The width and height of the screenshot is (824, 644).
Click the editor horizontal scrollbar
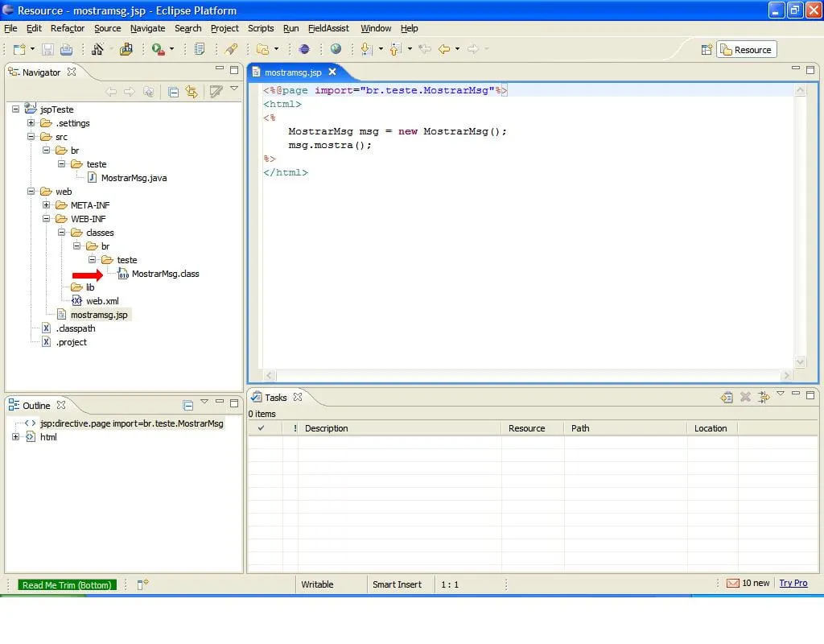(x=527, y=376)
